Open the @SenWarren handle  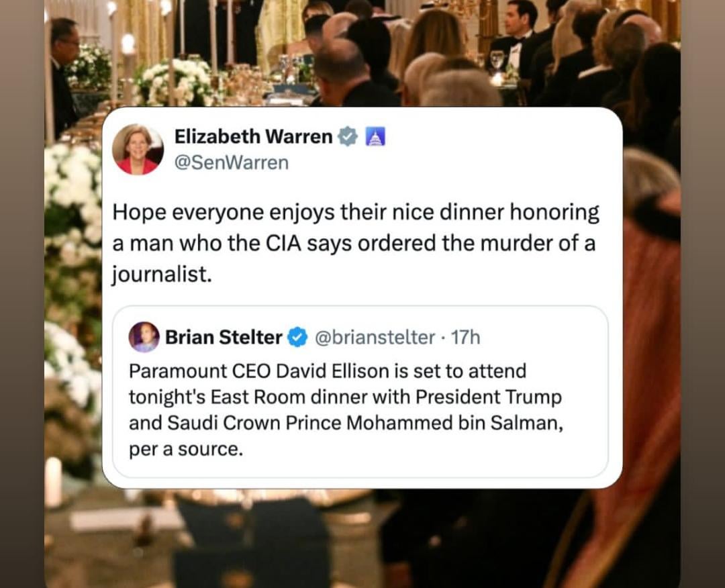231,162
